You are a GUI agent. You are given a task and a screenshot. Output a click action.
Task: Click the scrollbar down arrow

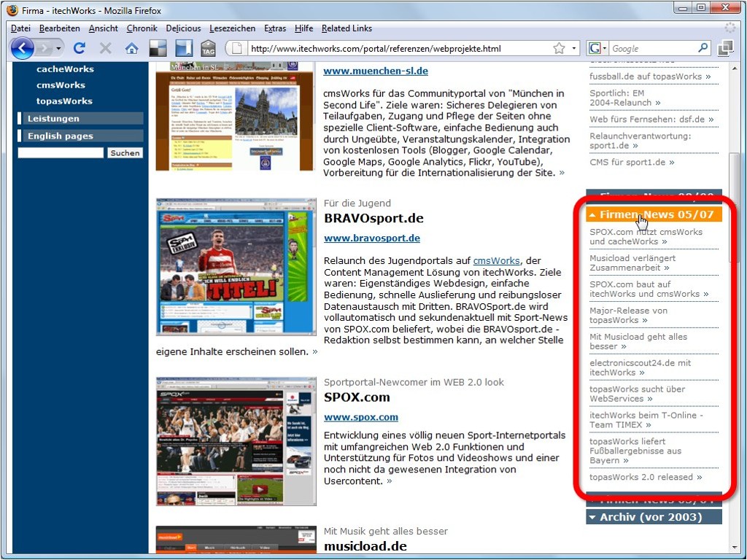tap(734, 548)
